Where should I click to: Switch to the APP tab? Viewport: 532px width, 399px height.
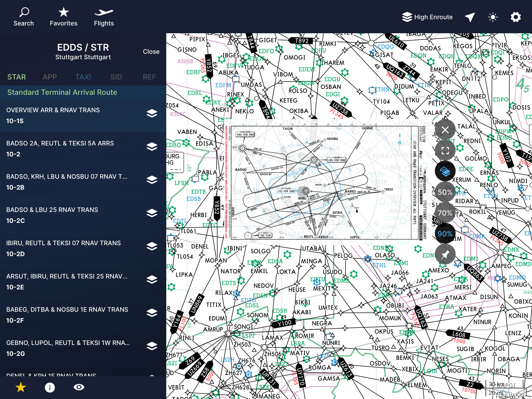tap(50, 77)
